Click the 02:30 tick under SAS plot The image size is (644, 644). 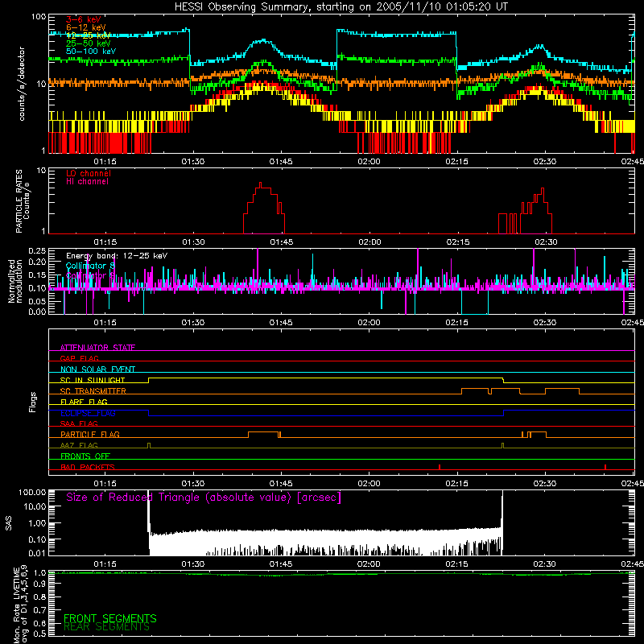[x=545, y=564]
